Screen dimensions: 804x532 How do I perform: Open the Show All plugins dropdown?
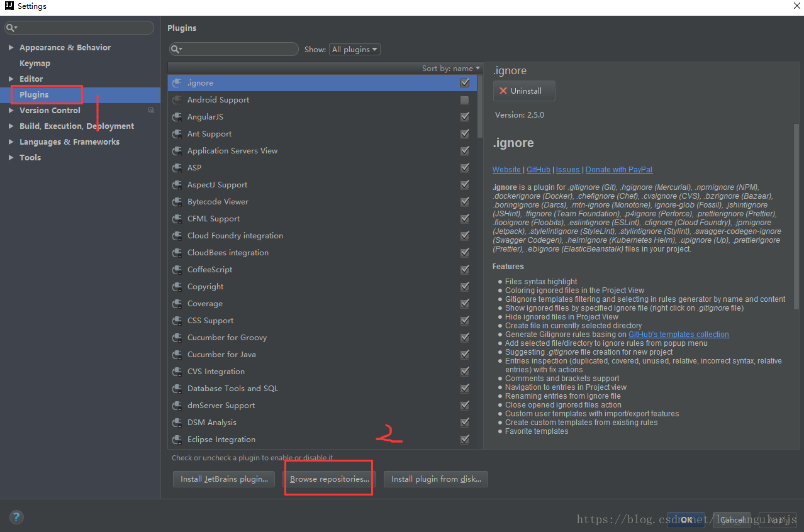click(x=355, y=49)
